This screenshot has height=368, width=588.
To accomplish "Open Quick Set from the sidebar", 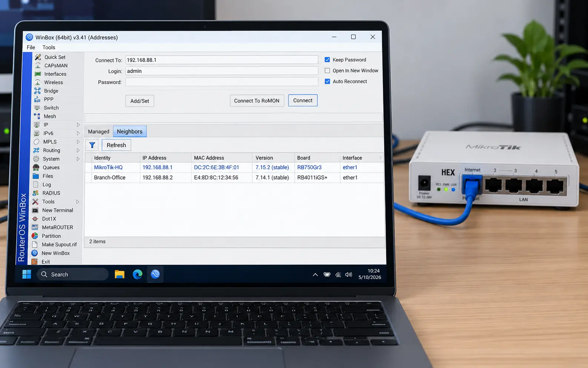I will click(55, 57).
